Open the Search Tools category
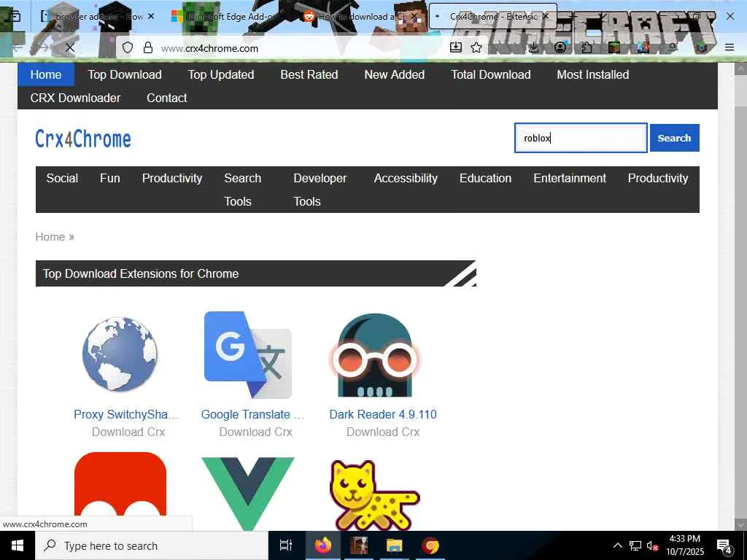The height and width of the screenshot is (560, 747). pyautogui.click(x=242, y=190)
